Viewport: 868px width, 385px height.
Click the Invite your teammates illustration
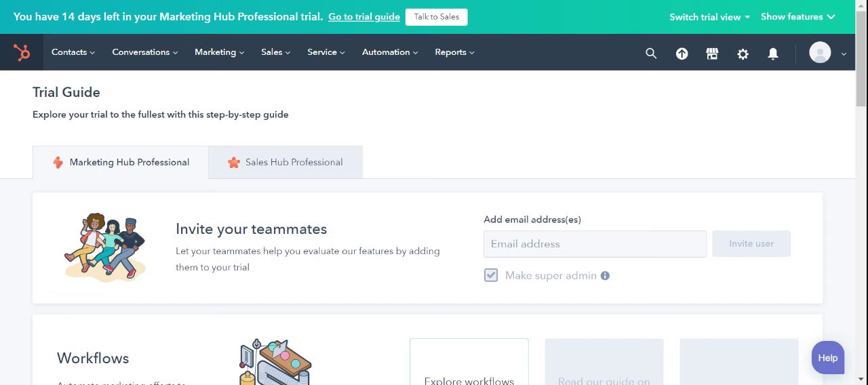105,248
